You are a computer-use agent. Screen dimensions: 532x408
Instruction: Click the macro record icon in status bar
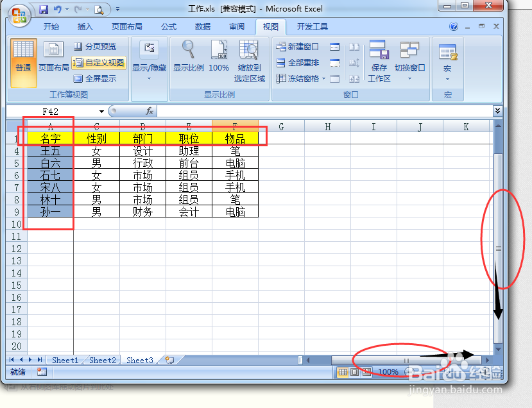42,372
